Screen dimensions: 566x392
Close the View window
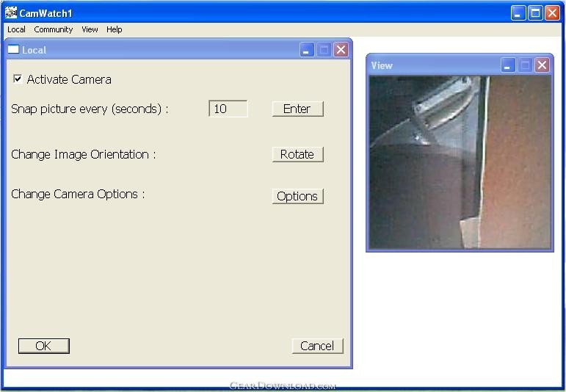pos(542,65)
